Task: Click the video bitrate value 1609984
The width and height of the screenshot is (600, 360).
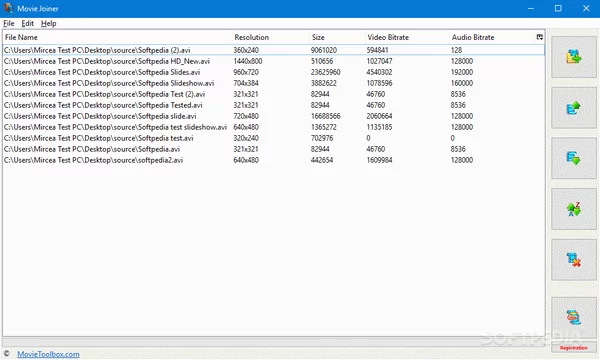Action: [x=379, y=160]
